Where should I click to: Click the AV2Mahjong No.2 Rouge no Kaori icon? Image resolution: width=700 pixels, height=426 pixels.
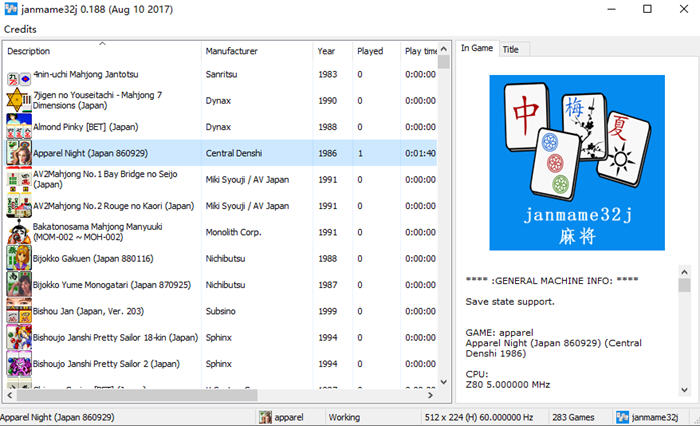click(x=19, y=205)
